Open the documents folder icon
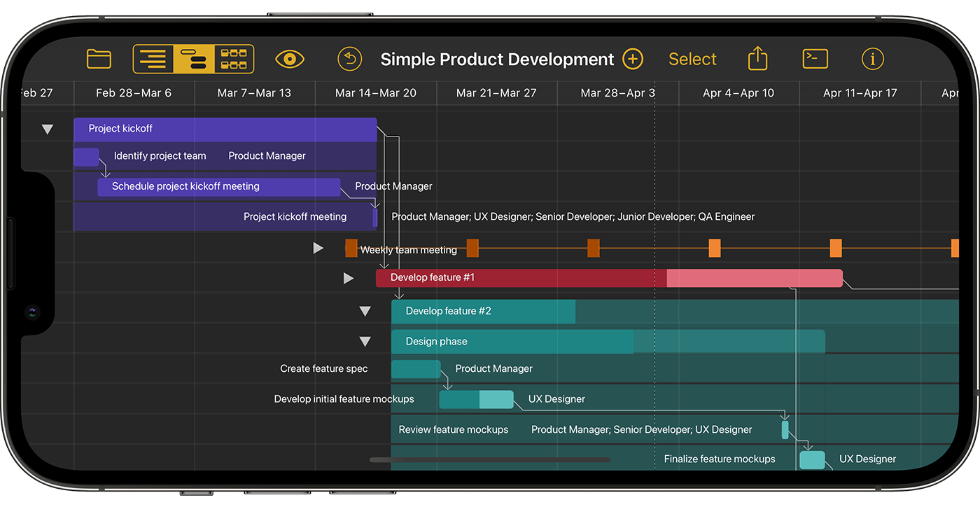Viewport: 980px width, 507px height. coord(99,59)
